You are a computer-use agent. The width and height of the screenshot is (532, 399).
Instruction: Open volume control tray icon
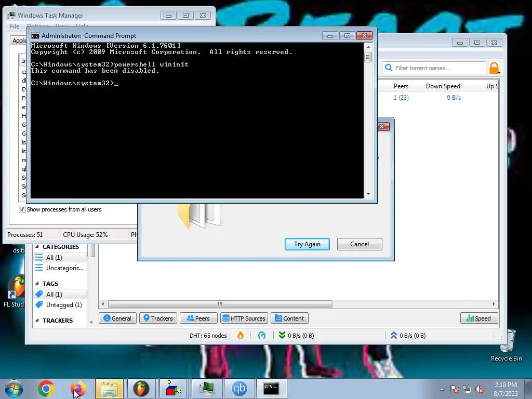(x=480, y=389)
